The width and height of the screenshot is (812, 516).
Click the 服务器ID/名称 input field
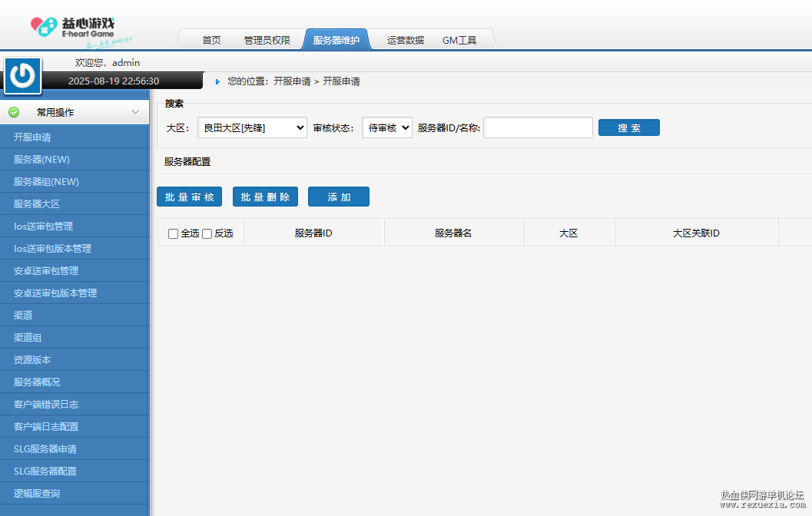[538, 127]
